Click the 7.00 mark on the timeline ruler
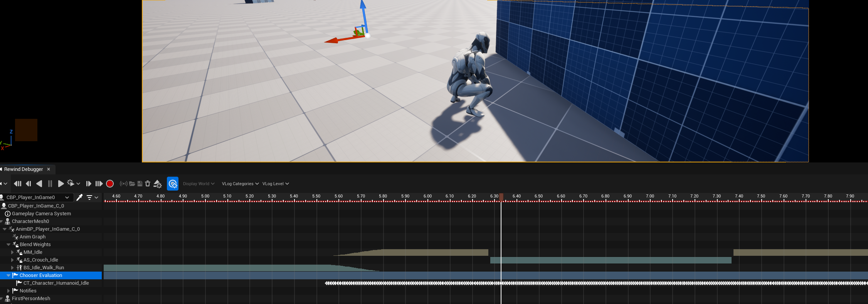This screenshot has width=868, height=304. click(x=650, y=197)
